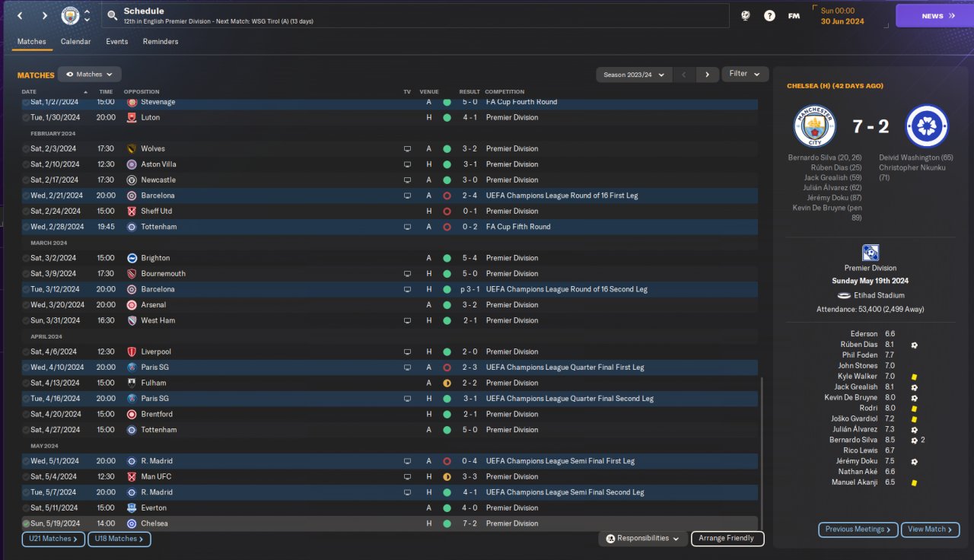The width and height of the screenshot is (974, 560).
Task: Open U18 Matches
Action: pyautogui.click(x=119, y=539)
